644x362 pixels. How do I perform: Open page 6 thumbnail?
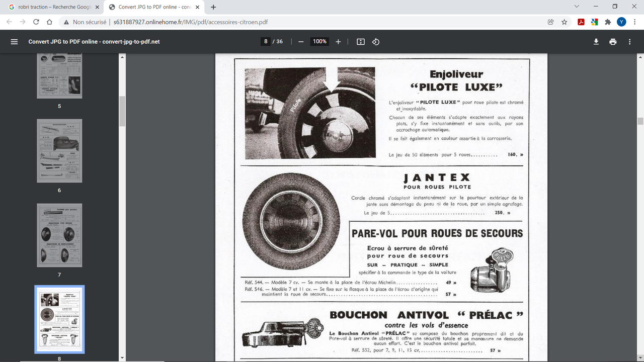coord(59,151)
